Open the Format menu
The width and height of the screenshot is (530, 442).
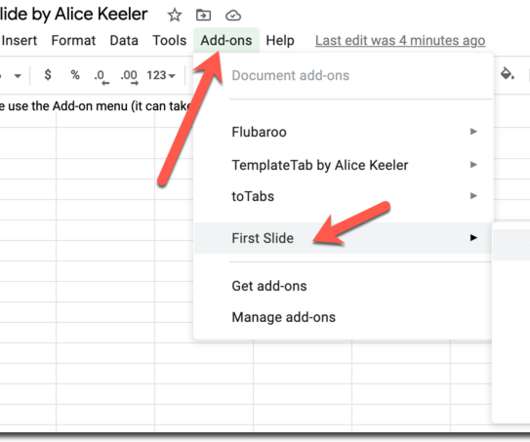(x=73, y=41)
